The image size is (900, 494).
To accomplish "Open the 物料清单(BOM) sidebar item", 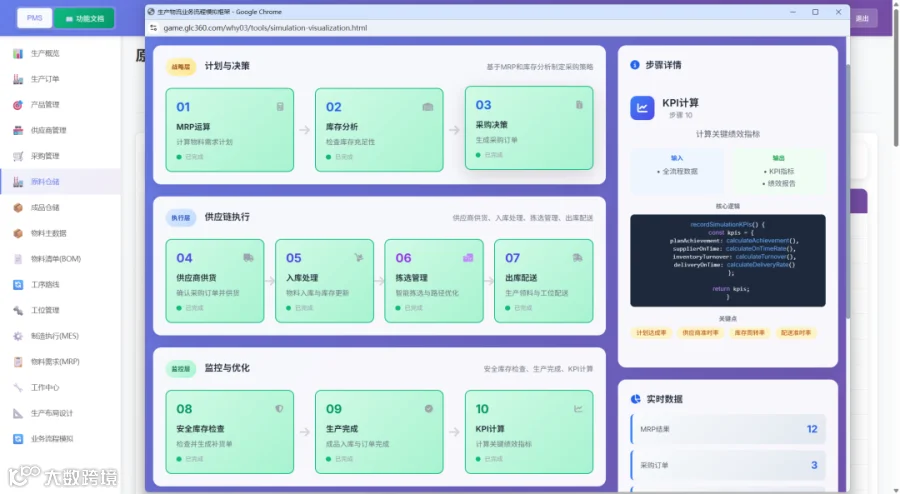I will coord(60,259).
